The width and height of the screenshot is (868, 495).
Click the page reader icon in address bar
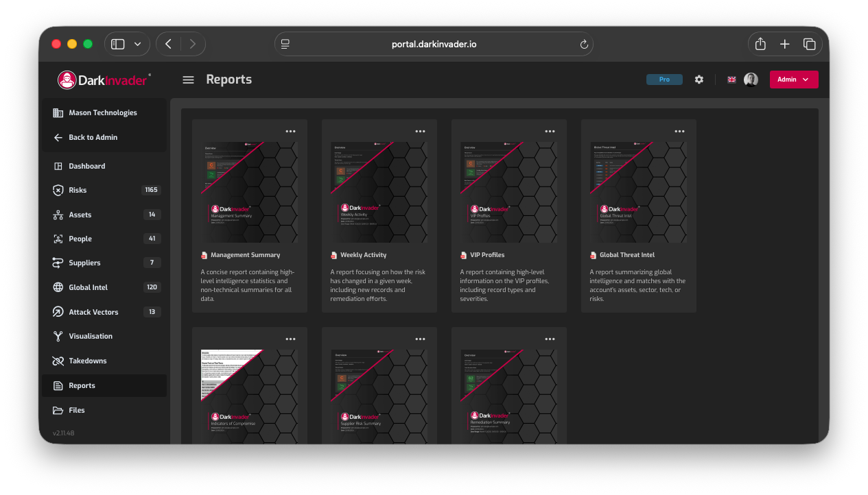tap(285, 44)
